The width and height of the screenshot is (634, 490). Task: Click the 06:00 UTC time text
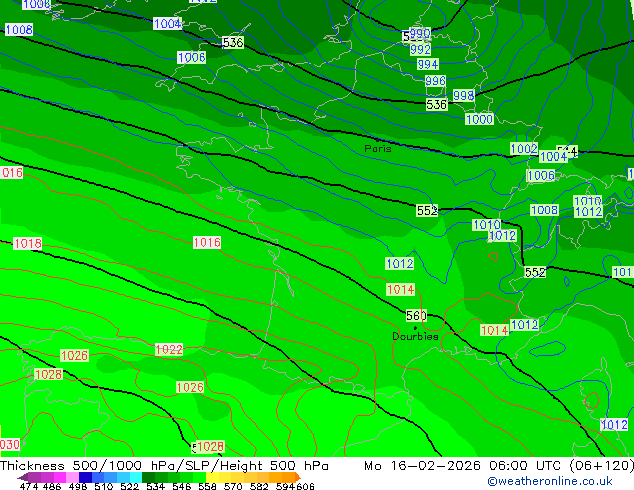click(x=524, y=465)
